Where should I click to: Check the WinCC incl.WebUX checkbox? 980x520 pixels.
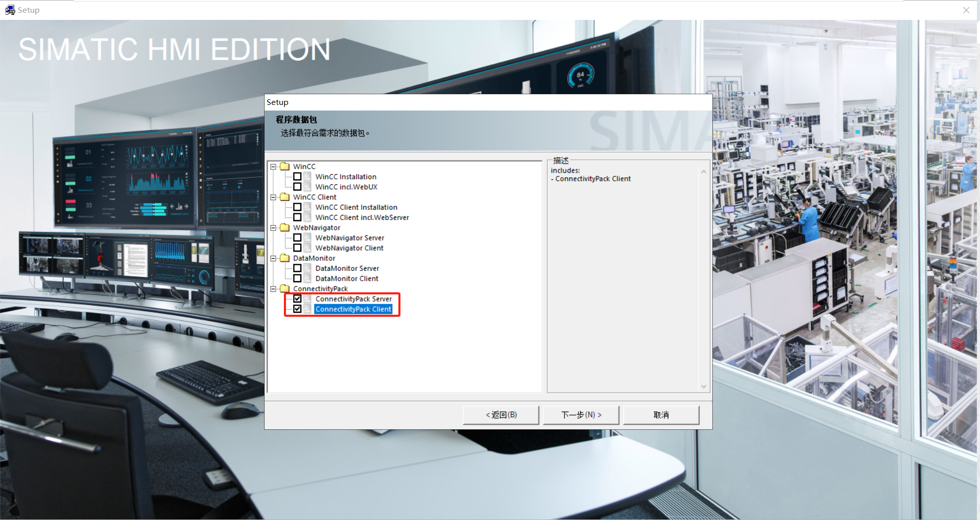(x=297, y=187)
